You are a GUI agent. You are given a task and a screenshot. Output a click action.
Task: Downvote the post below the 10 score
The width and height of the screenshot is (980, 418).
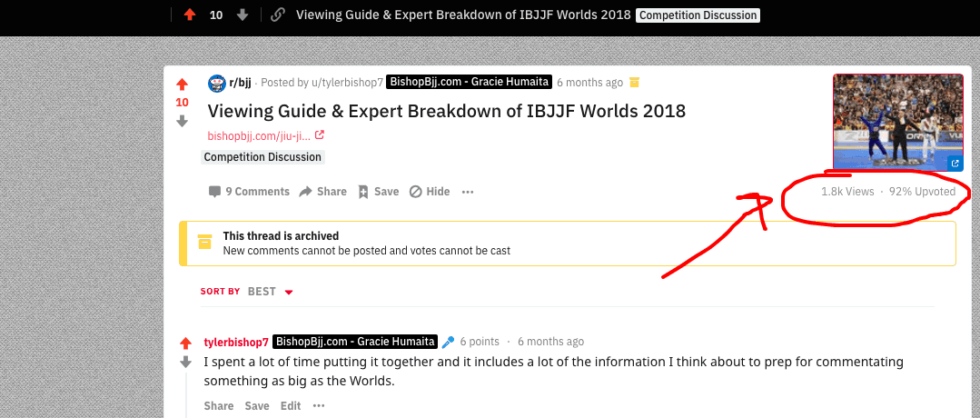click(x=182, y=121)
